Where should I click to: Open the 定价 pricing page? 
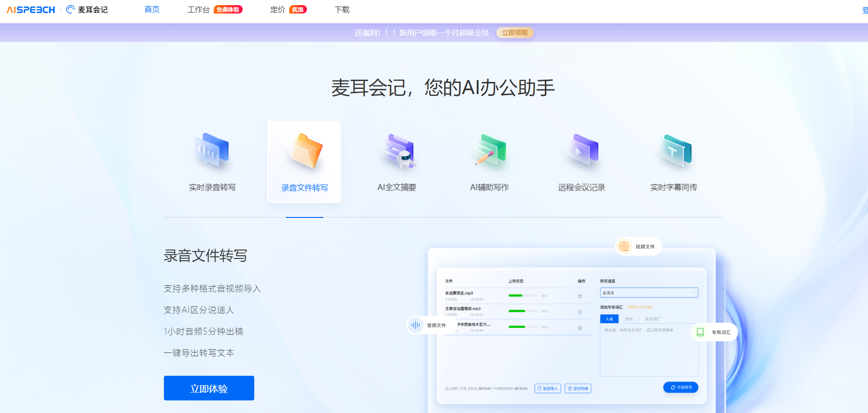pyautogui.click(x=278, y=10)
